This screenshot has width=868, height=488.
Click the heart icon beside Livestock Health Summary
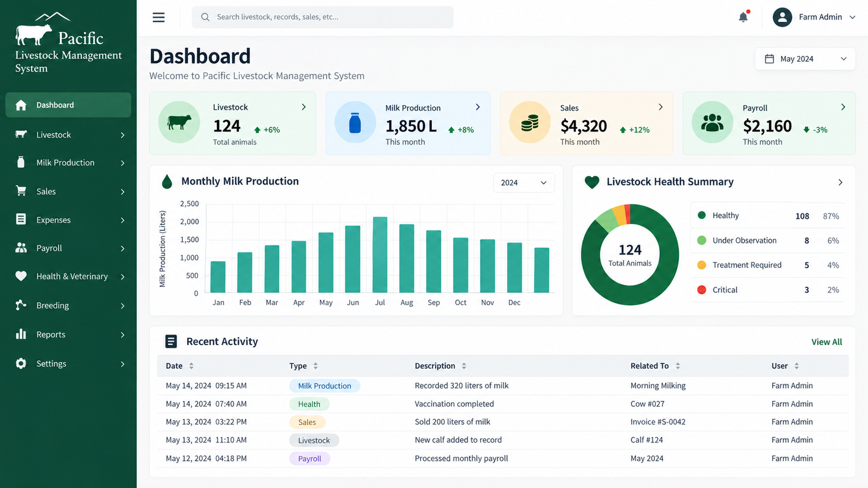[x=592, y=182]
